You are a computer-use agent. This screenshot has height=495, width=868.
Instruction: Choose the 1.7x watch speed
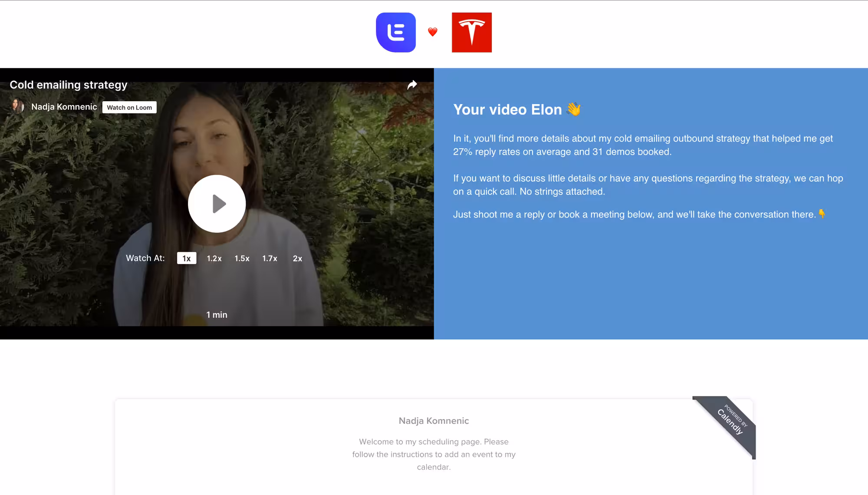pyautogui.click(x=270, y=258)
